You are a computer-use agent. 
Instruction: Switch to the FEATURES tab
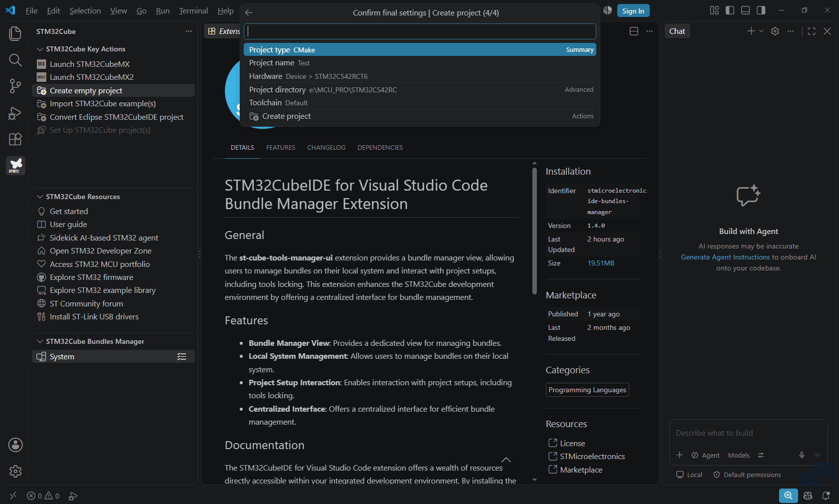(281, 147)
